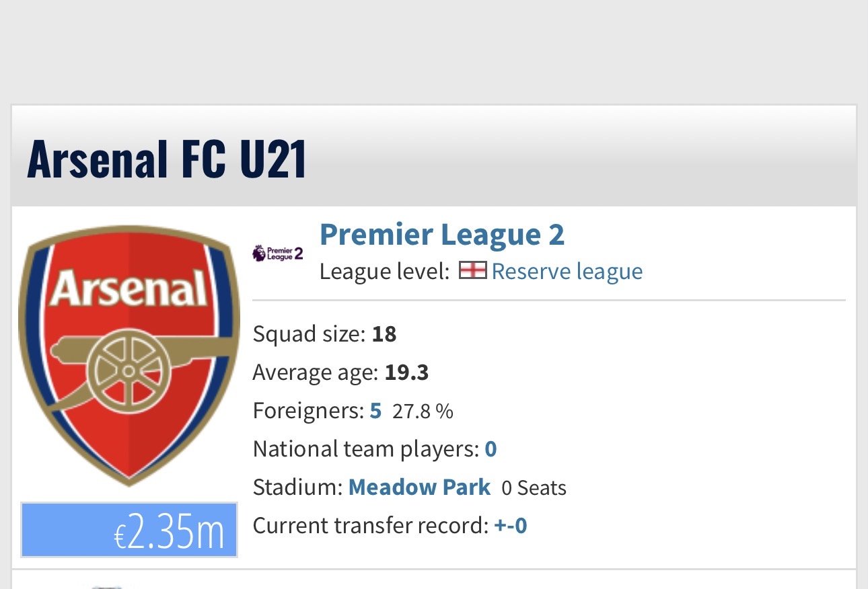
Task: Click the €2.35m market value box
Action: click(x=129, y=530)
